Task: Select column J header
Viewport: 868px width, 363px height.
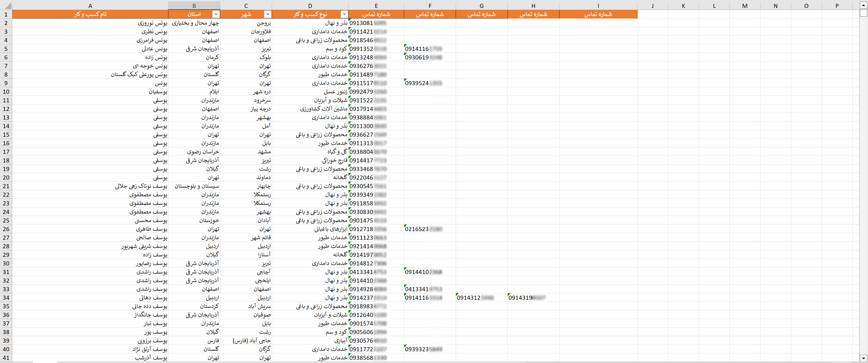Action: tap(653, 6)
